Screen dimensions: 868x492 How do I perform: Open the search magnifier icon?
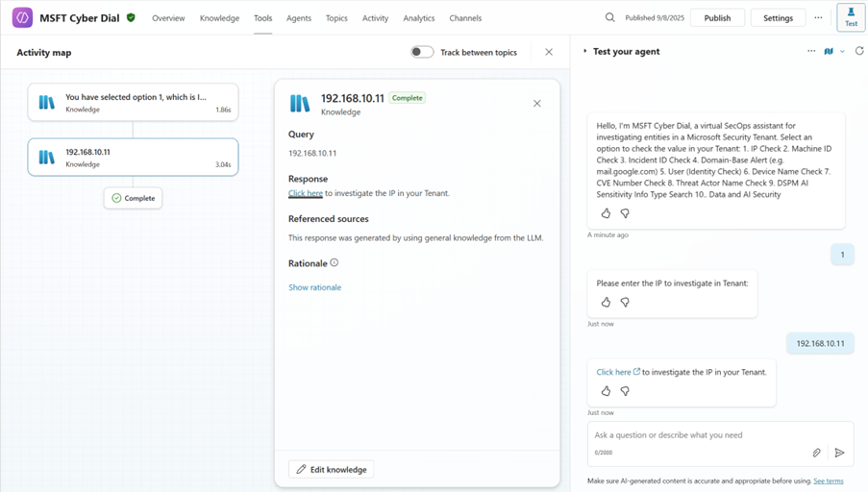609,17
